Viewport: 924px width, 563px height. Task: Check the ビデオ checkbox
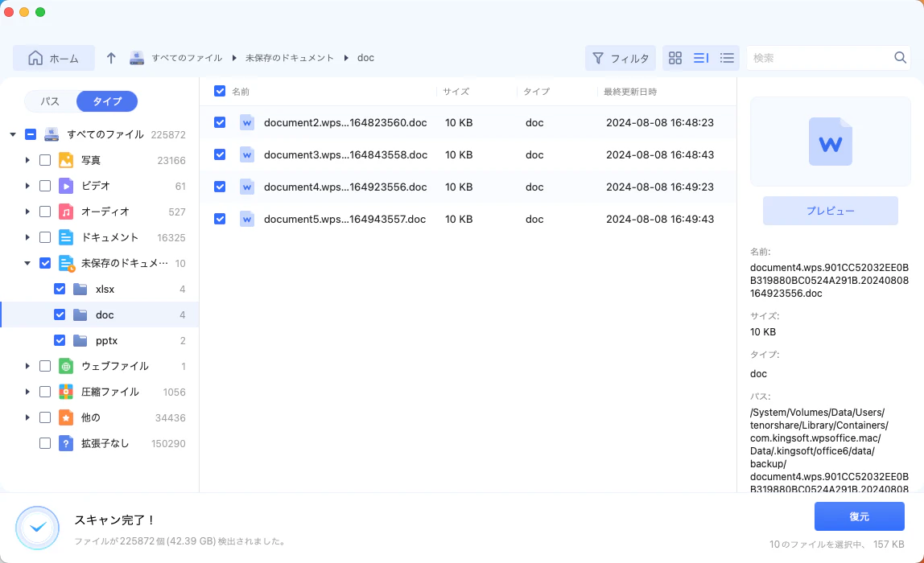[x=45, y=186]
